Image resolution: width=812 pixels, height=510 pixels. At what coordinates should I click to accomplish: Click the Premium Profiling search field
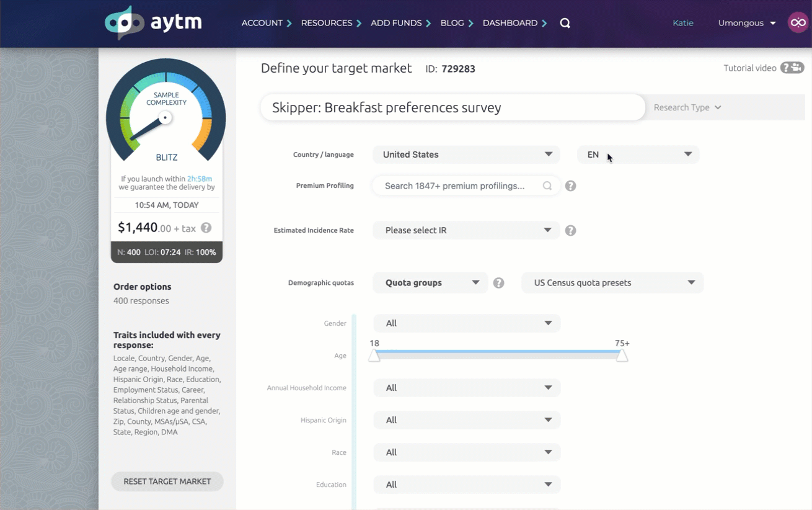pyautogui.click(x=459, y=186)
